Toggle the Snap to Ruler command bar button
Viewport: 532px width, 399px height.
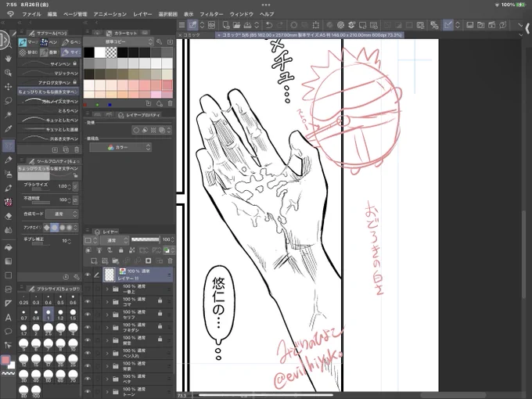[x=448, y=25]
